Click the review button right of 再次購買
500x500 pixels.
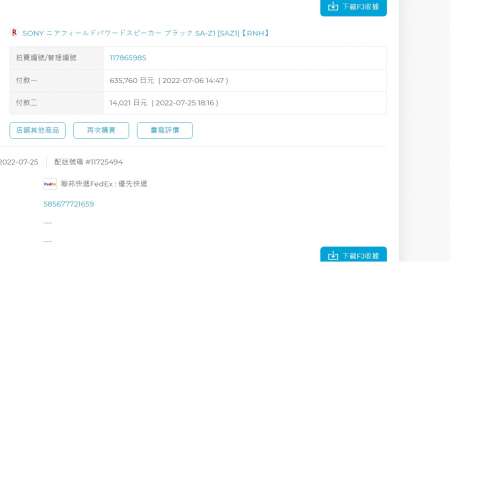click(165, 130)
